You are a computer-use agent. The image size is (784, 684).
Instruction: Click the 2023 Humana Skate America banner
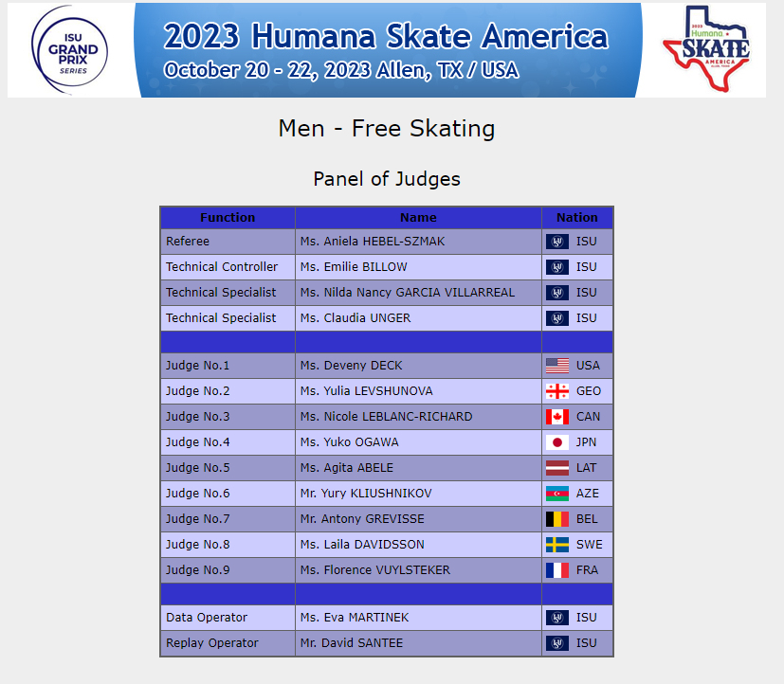(388, 50)
